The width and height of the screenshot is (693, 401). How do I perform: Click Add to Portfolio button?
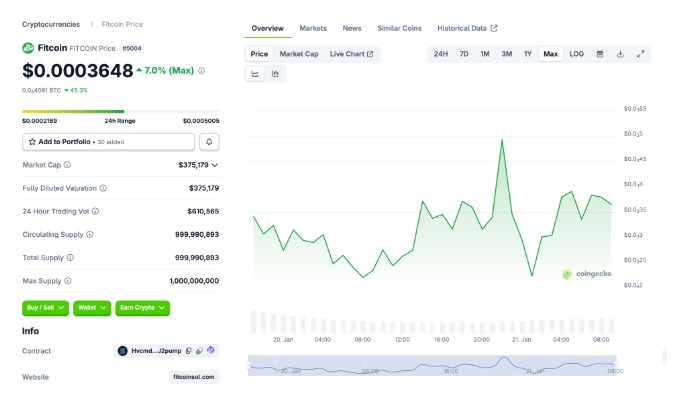108,142
